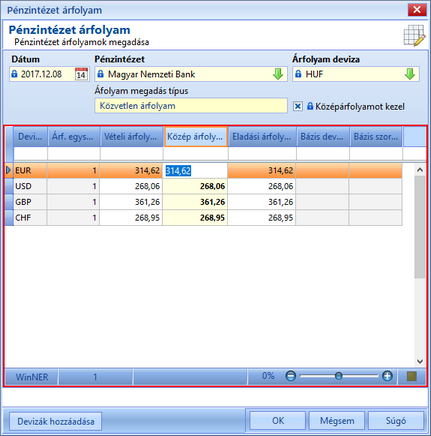Toggle Középárfolyamot kezel checkbox
The image size is (431, 436).
[298, 106]
